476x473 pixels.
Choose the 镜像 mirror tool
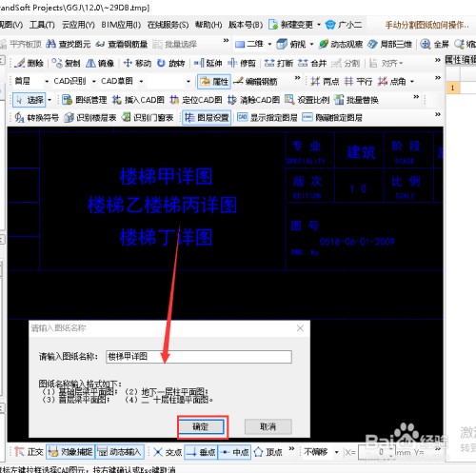pyautogui.click(x=100, y=63)
